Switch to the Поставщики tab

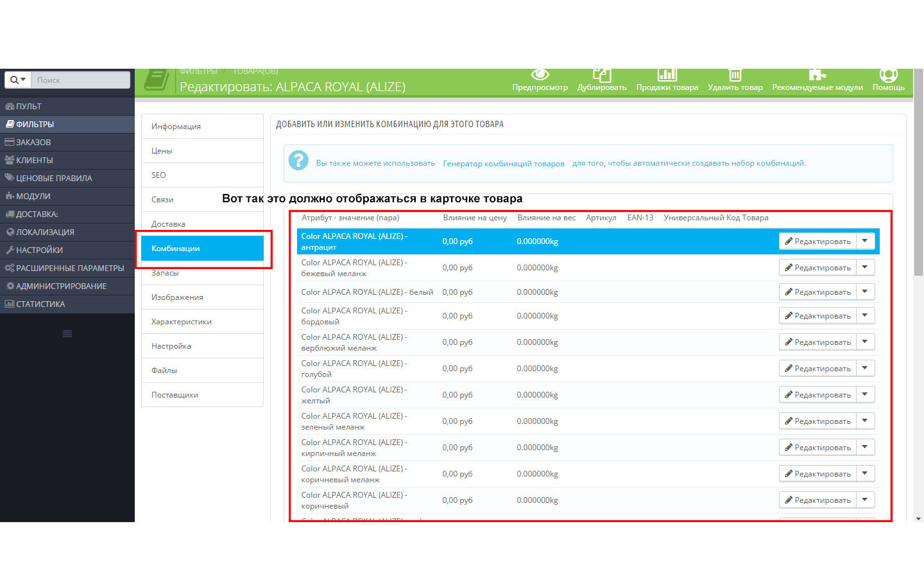[x=202, y=395]
